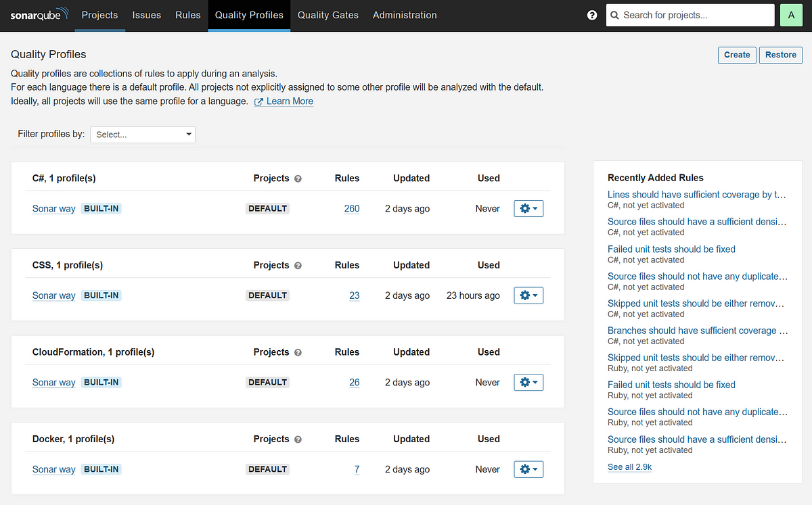Open the Learn More link
The width and height of the screenshot is (812, 505).
pos(290,101)
